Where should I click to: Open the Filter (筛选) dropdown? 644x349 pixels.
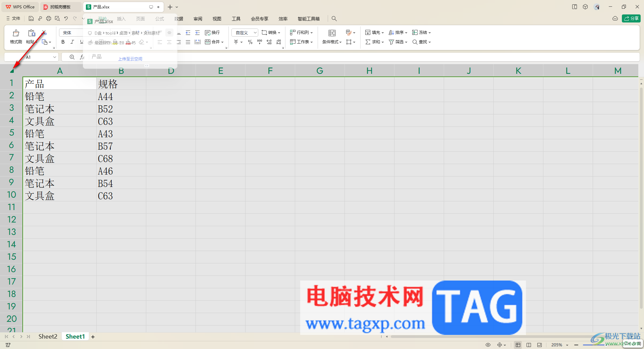(398, 42)
